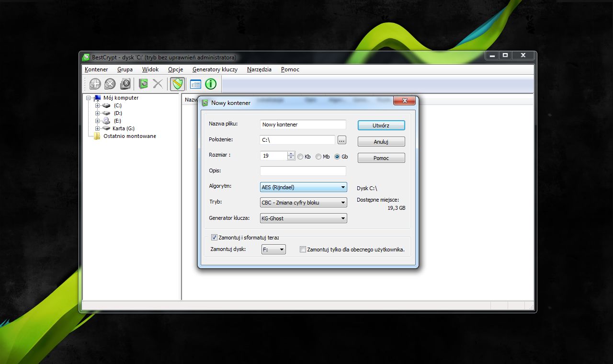613x364 pixels.
Task: Click the Utwórz button
Action: coord(381,125)
